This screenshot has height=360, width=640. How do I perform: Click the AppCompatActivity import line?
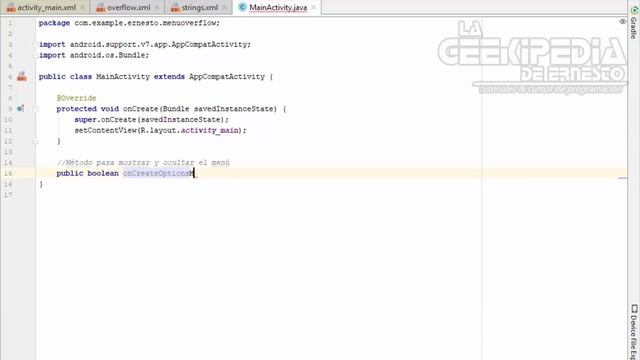pos(144,44)
